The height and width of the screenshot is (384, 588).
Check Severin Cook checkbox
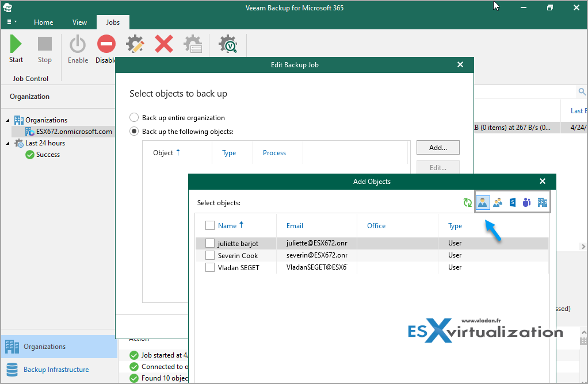[x=210, y=255]
